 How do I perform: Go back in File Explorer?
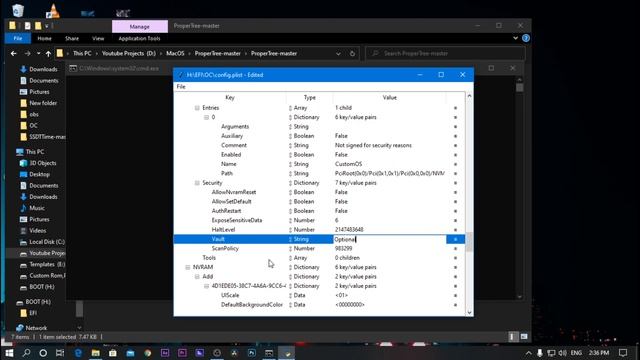tap(13, 53)
